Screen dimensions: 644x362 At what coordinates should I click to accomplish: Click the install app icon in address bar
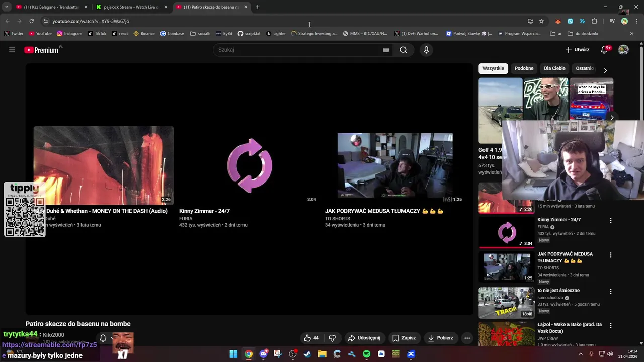tap(530, 21)
